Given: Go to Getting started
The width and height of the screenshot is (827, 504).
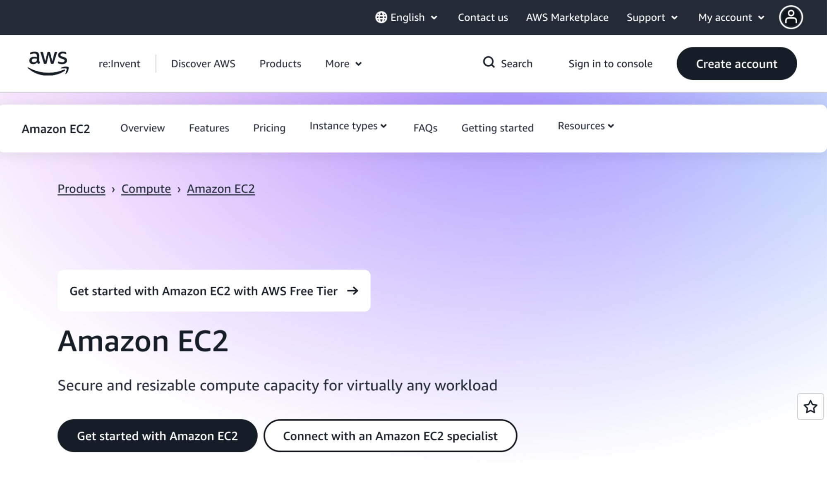Looking at the screenshot, I should (497, 128).
